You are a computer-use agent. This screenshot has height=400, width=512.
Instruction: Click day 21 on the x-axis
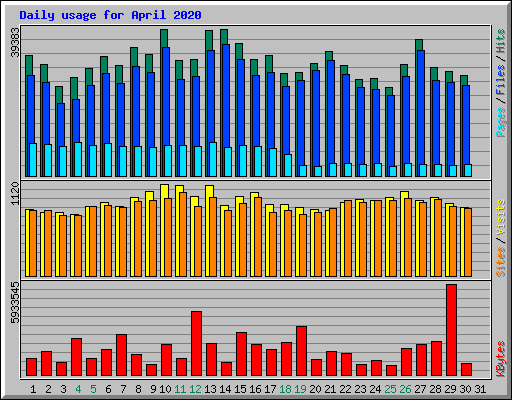pos(330,389)
